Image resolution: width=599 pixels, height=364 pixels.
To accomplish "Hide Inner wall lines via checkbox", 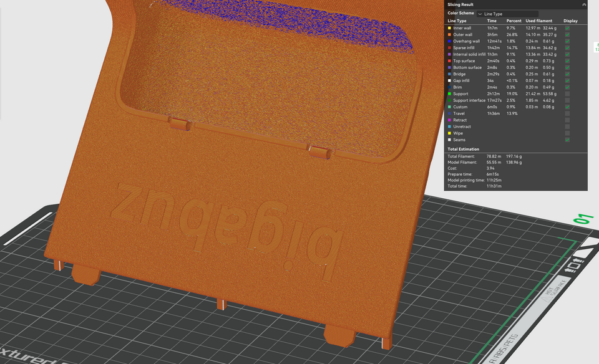I will (567, 28).
